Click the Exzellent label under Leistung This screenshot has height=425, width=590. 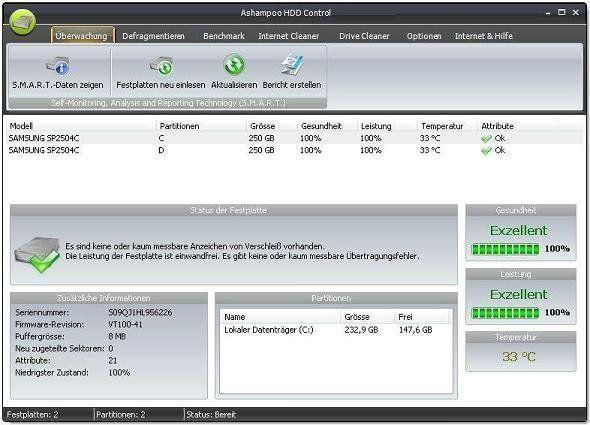(x=518, y=294)
